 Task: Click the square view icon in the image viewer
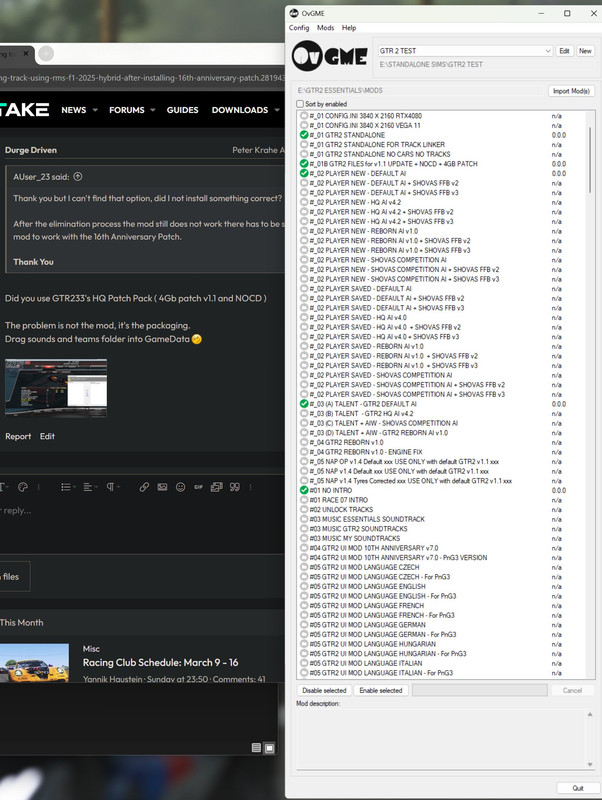point(270,748)
